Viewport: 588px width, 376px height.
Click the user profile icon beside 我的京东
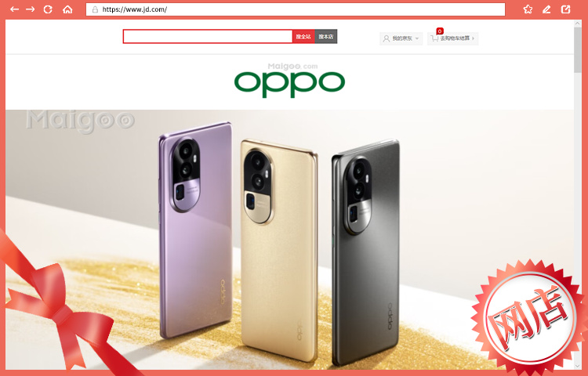(x=387, y=38)
